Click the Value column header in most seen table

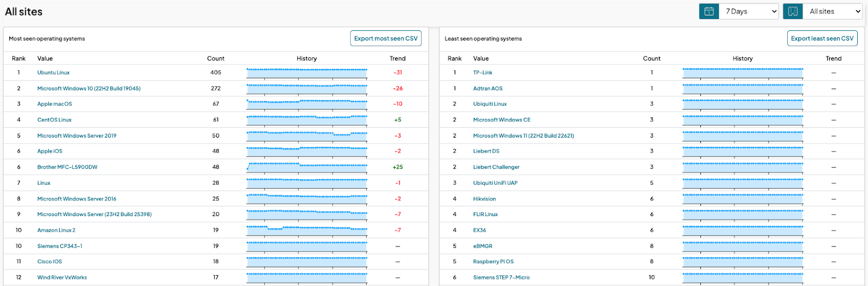45,58
